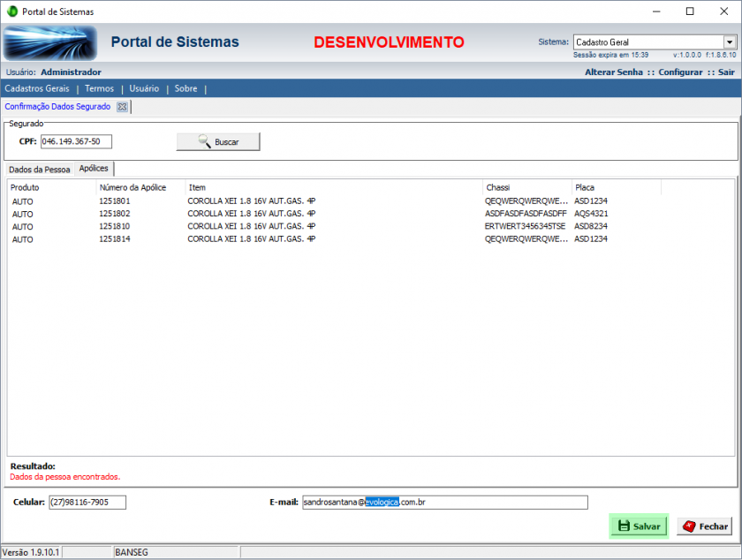Viewport: 742px width, 560px height.
Task: Click the Configurar link
Action: pos(680,72)
